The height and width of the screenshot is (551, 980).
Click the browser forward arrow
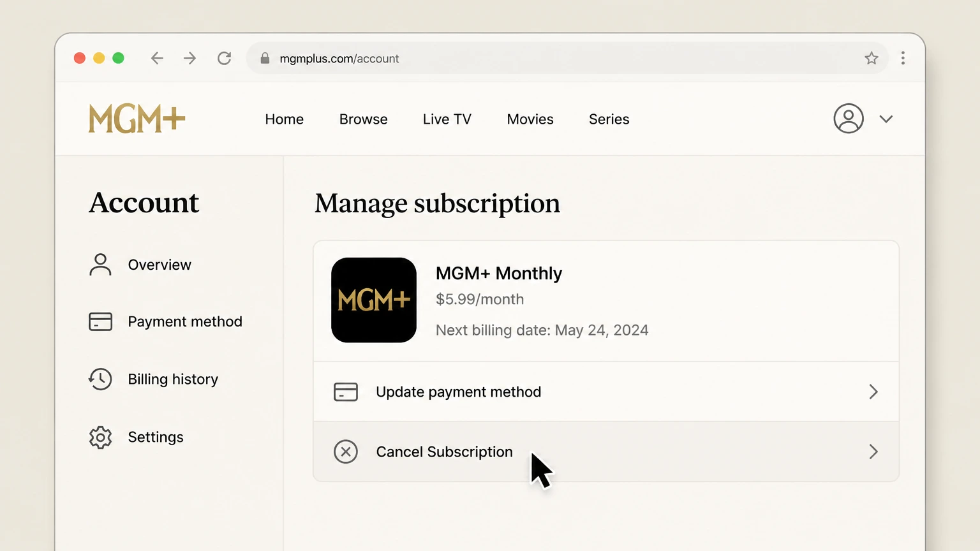tap(190, 59)
